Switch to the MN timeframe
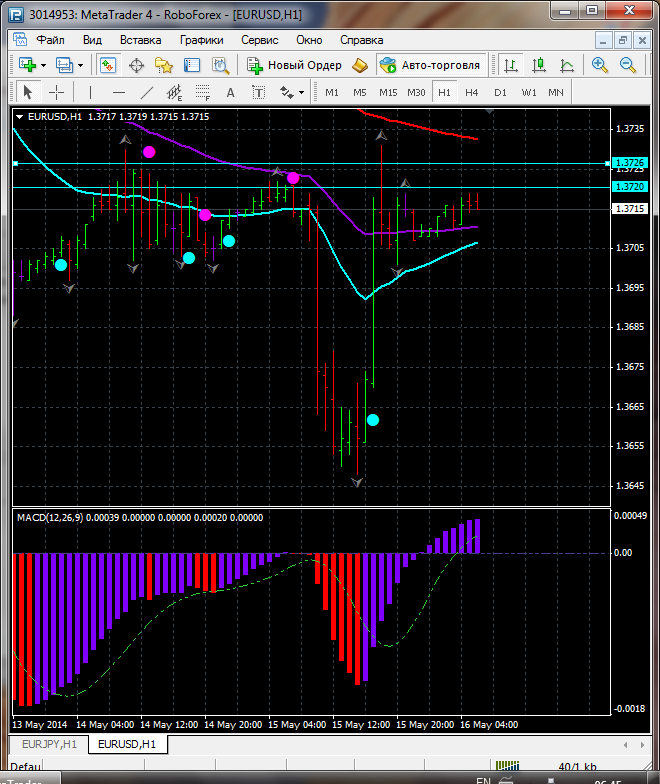The height and width of the screenshot is (784, 660). tap(556, 92)
